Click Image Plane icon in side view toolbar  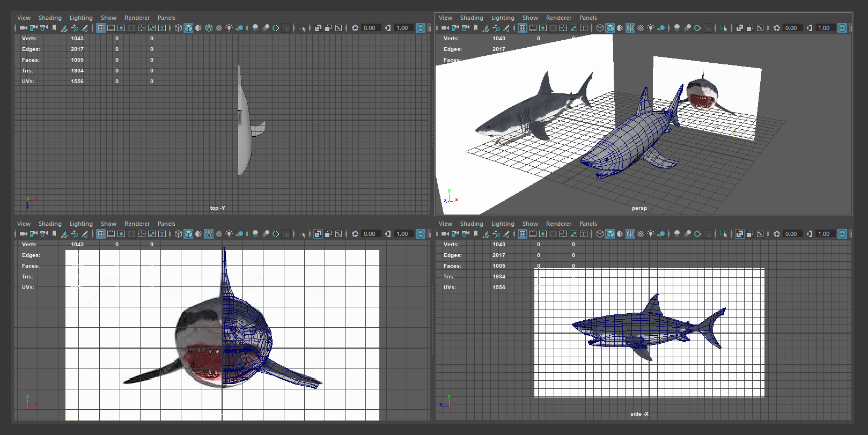pos(486,234)
